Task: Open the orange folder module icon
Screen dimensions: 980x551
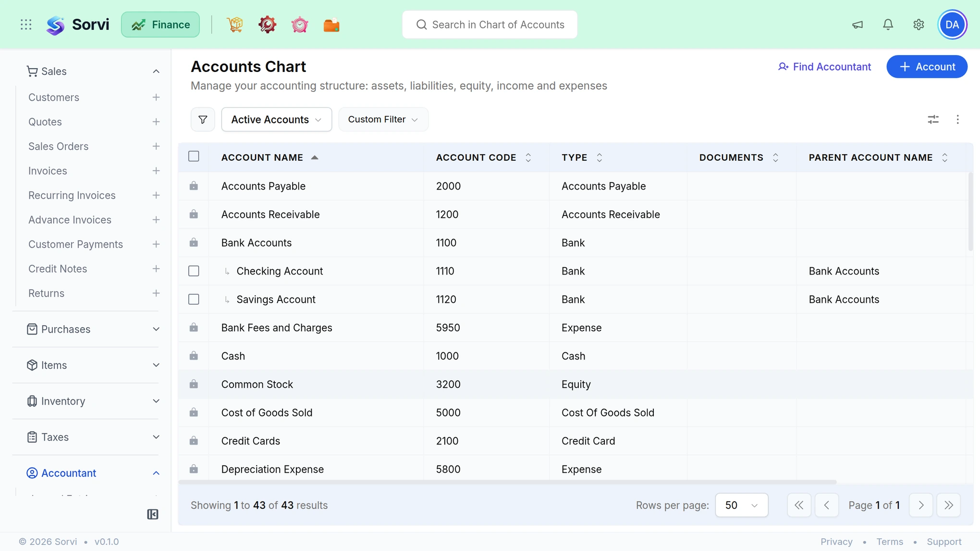Action: 331,24
